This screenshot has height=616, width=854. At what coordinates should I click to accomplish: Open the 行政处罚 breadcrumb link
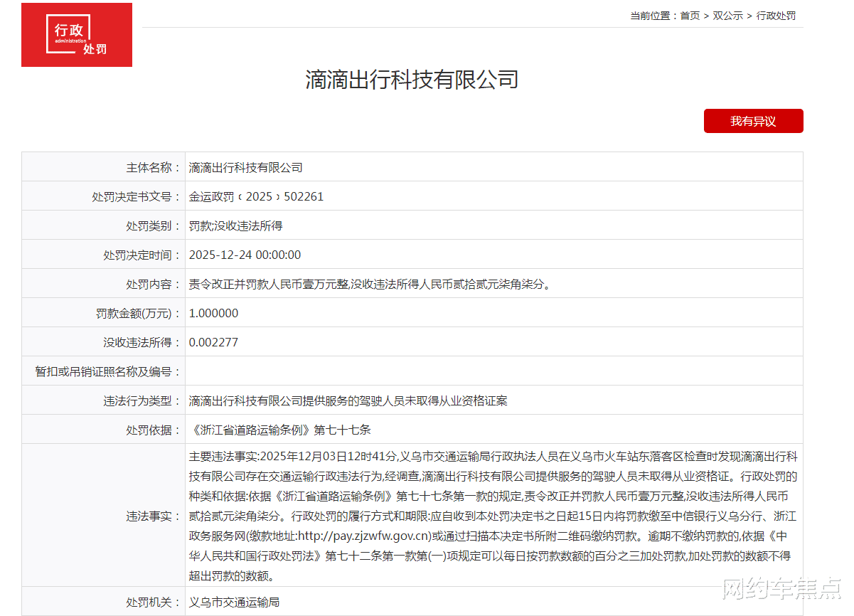pos(776,16)
